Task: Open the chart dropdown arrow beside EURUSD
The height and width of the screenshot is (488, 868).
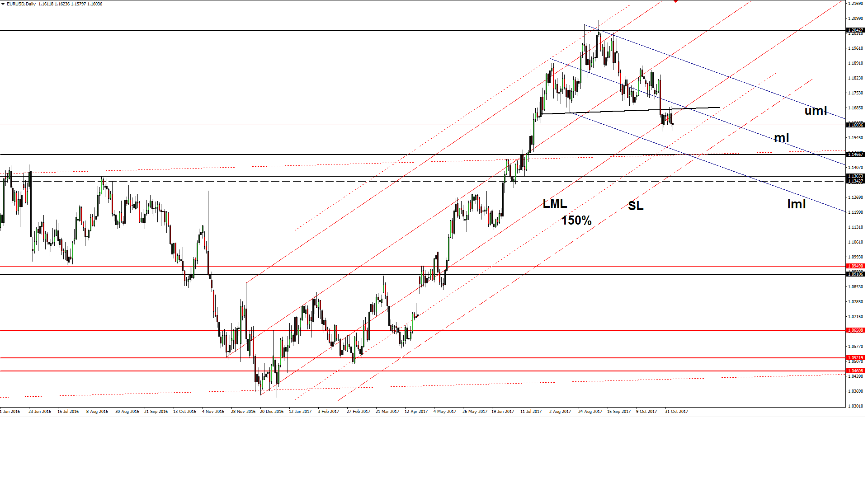Action: pyautogui.click(x=3, y=4)
